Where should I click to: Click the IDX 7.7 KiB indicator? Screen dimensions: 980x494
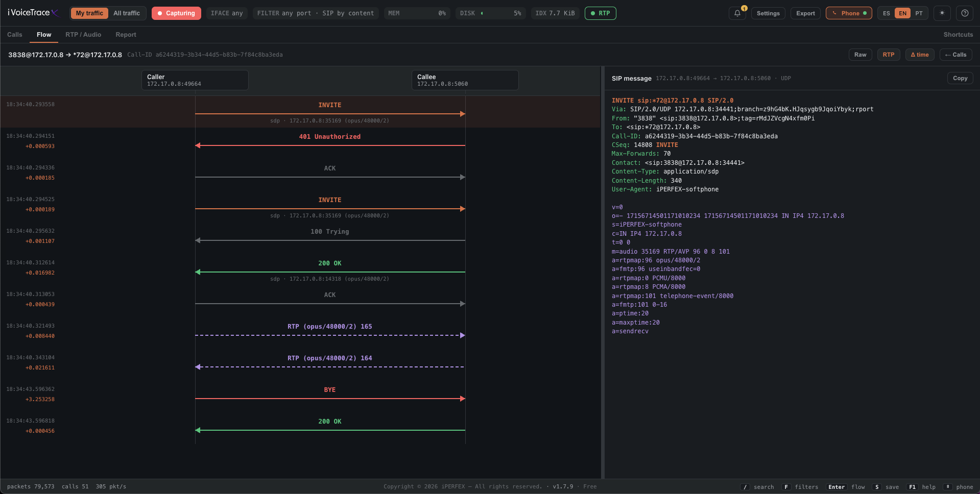(x=555, y=13)
